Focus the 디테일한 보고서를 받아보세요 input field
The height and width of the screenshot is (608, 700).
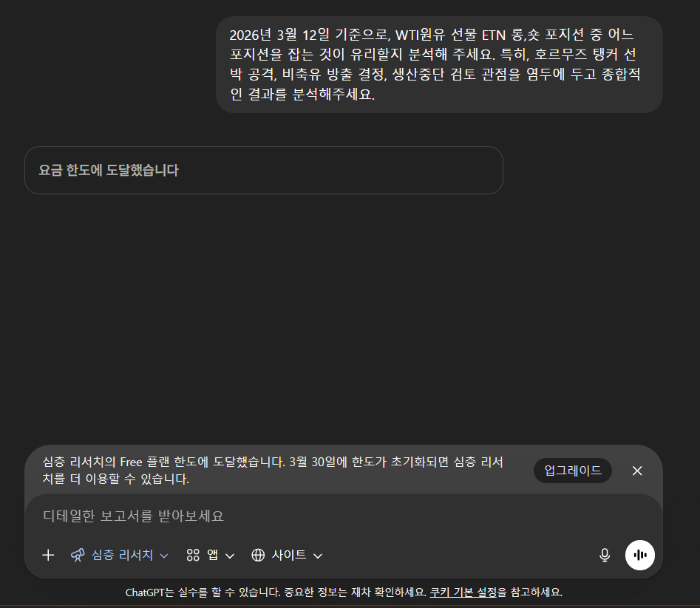click(x=343, y=516)
